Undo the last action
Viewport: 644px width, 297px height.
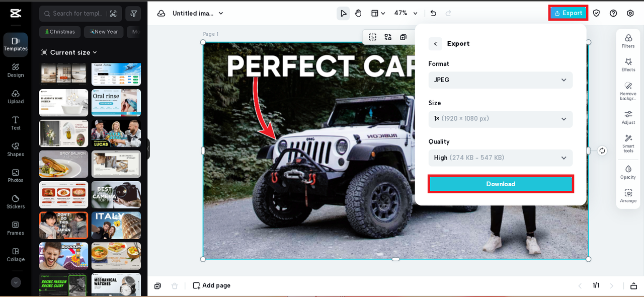(433, 14)
